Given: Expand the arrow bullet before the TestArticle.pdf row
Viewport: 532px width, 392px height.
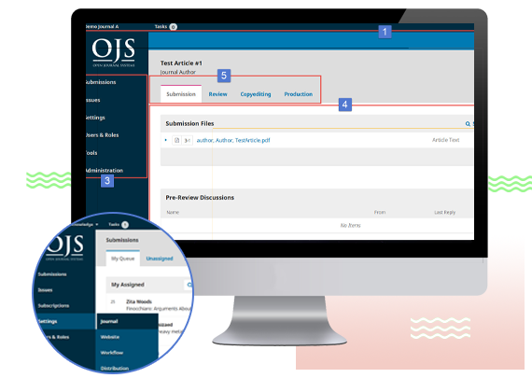Looking at the screenshot, I should tap(166, 140).
